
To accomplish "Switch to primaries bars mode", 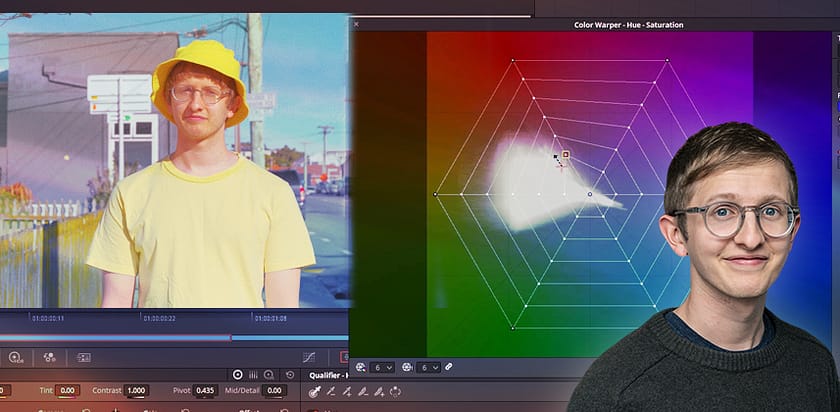I will [253, 374].
